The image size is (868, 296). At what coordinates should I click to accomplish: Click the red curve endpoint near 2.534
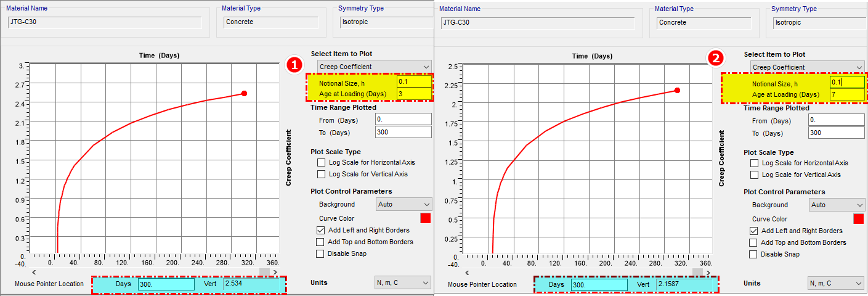(x=244, y=93)
